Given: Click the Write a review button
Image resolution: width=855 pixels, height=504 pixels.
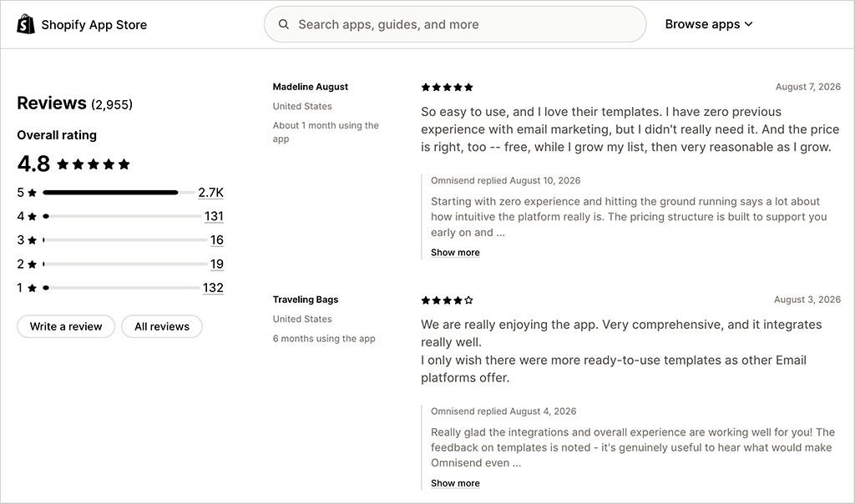Looking at the screenshot, I should coord(66,326).
